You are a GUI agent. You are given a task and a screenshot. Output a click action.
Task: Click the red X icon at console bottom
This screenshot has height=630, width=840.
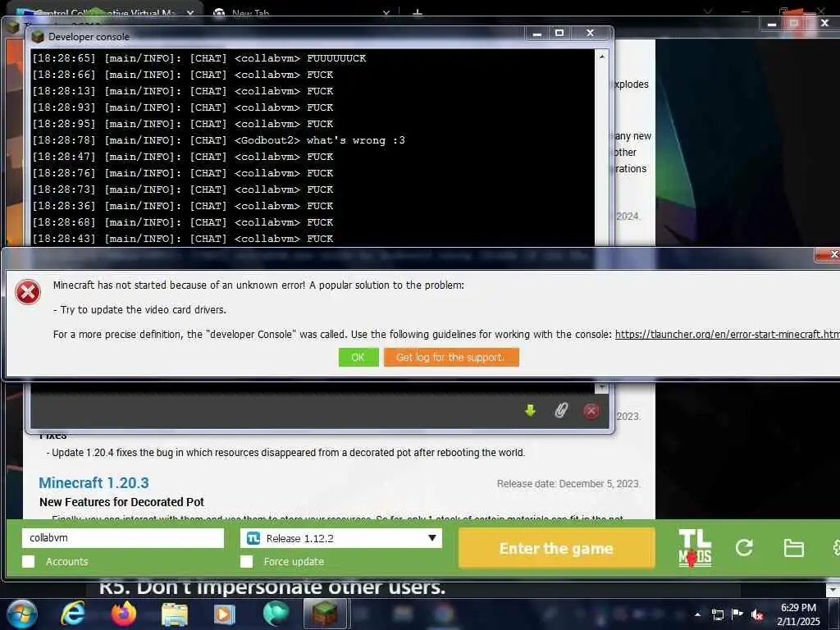pyautogui.click(x=591, y=411)
